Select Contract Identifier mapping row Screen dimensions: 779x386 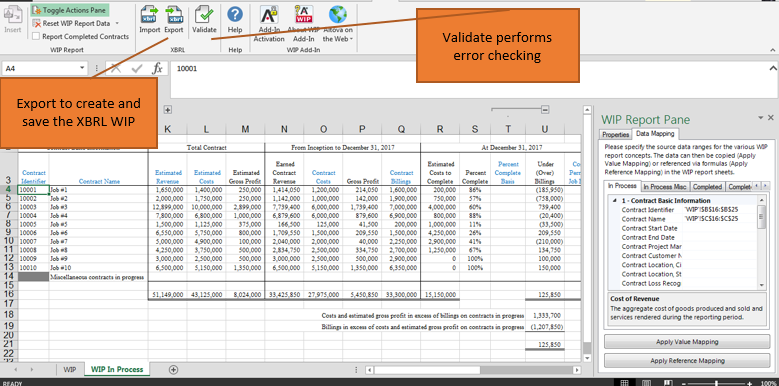(683, 210)
